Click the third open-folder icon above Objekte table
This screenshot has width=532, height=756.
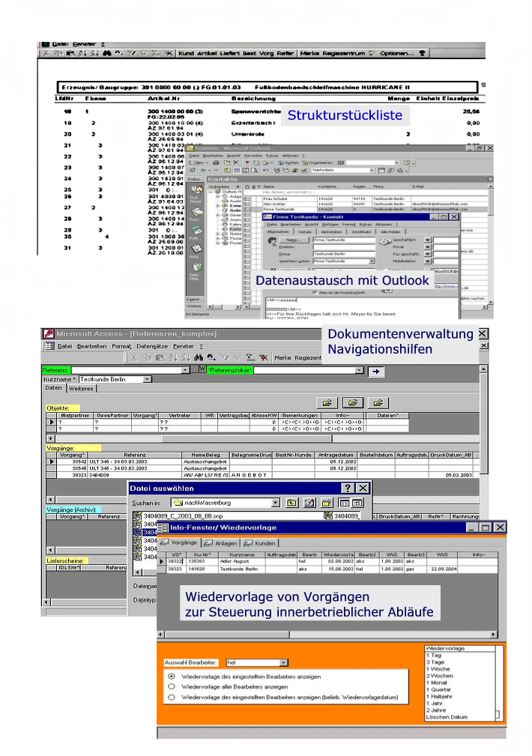380,402
